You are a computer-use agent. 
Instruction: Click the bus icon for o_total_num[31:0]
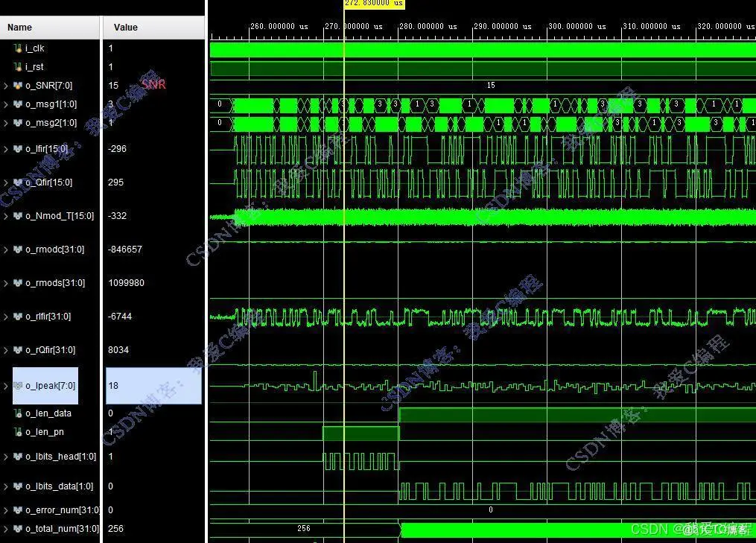point(16,529)
